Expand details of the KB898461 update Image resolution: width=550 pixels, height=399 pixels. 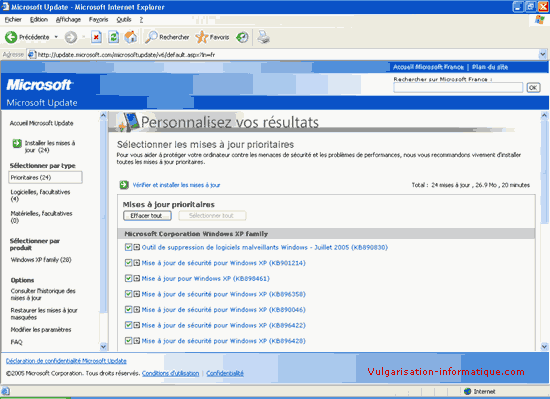(137, 278)
